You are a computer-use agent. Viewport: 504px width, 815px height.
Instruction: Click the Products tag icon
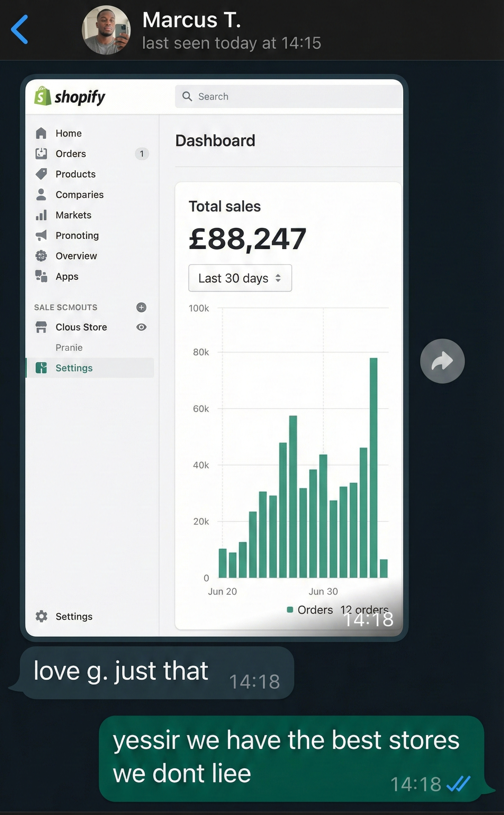(41, 174)
